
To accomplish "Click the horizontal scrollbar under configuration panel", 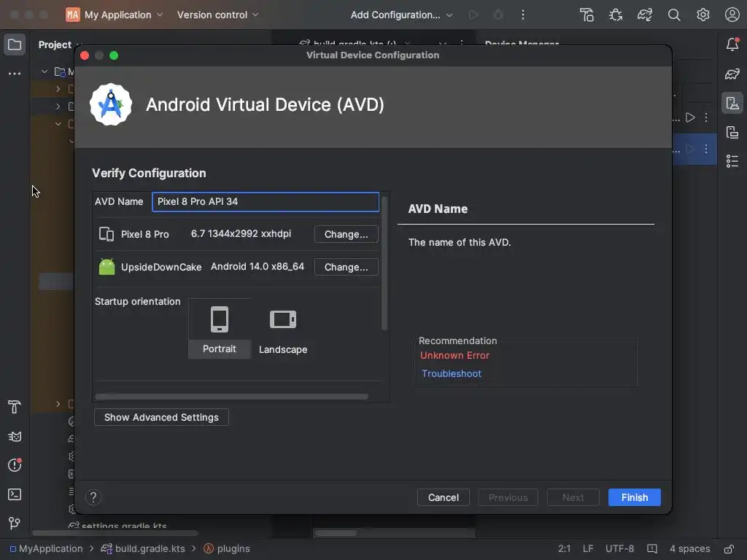I will click(x=231, y=396).
